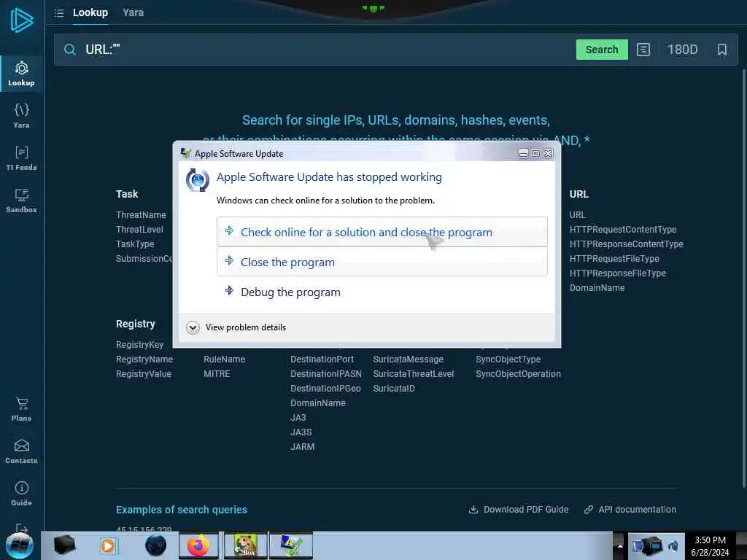
Task: Click the HTTPRequestContentType search parameter
Action: tap(623, 230)
